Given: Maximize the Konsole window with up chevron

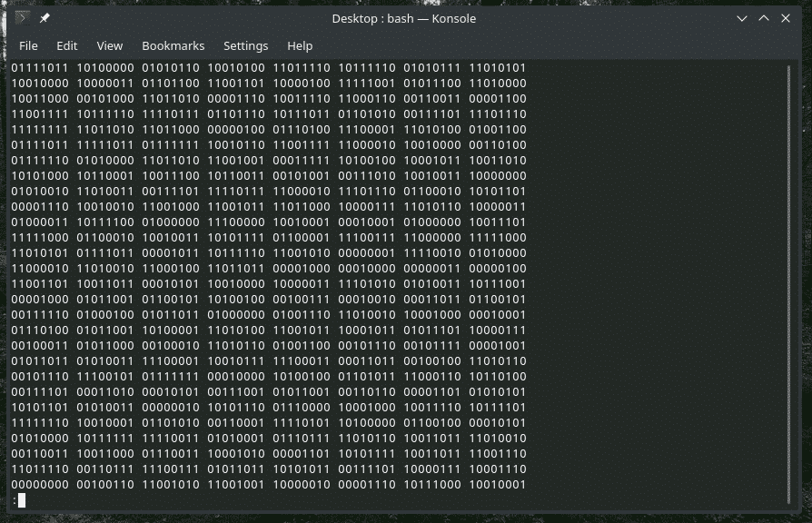Looking at the screenshot, I should 764,18.
